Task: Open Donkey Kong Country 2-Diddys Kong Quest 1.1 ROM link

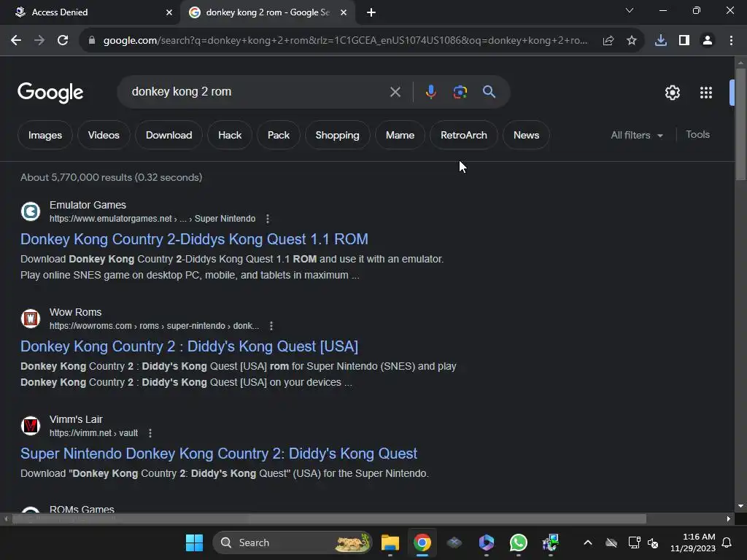Action: [194, 239]
